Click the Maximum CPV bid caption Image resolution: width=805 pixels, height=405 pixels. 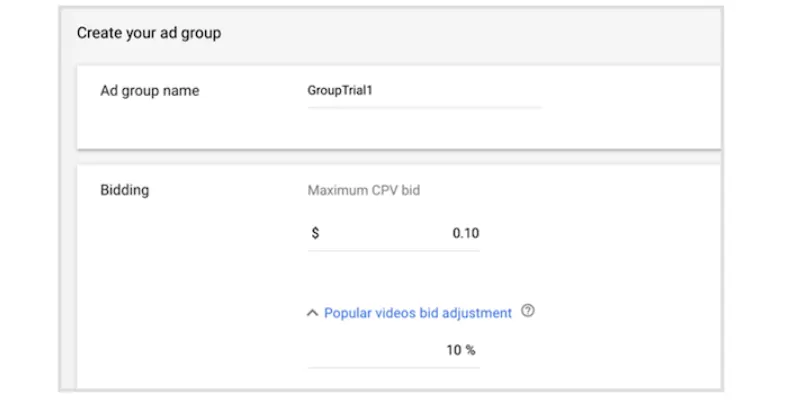[363, 190]
